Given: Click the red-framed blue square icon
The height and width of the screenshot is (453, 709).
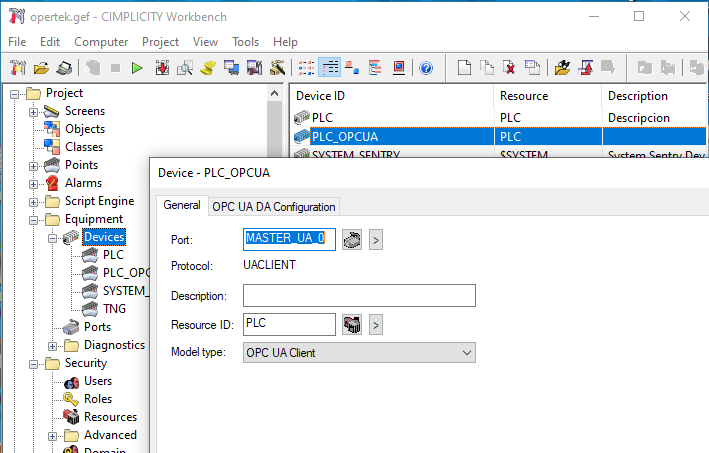Looking at the screenshot, I should [399, 68].
